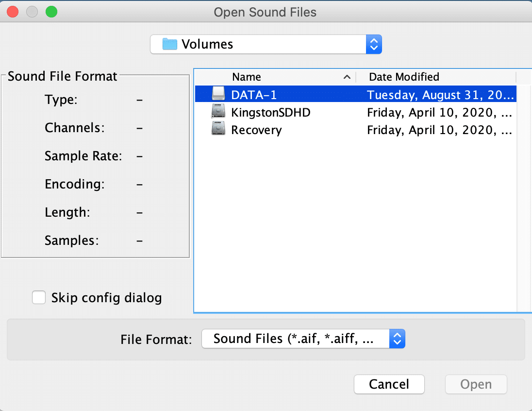Click the Recovery disk icon
The image size is (532, 411).
(218, 130)
